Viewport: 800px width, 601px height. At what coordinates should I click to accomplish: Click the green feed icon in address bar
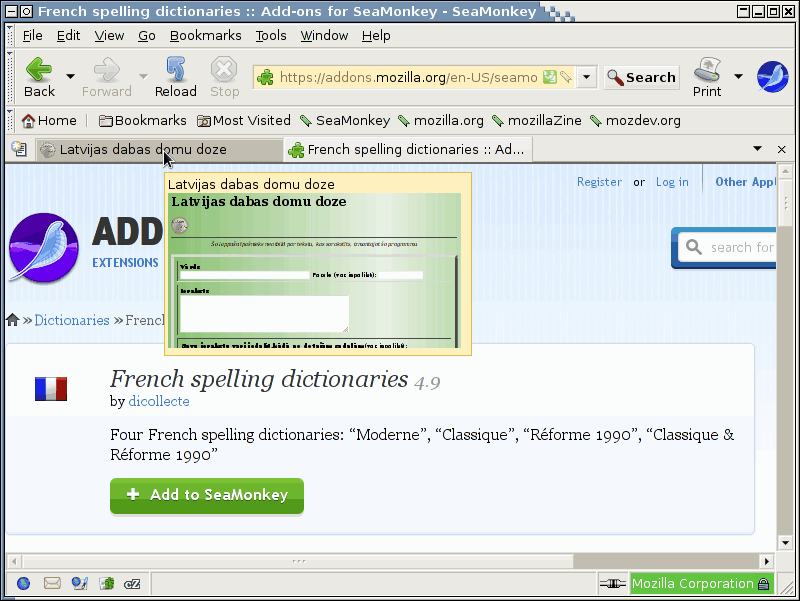pos(549,77)
